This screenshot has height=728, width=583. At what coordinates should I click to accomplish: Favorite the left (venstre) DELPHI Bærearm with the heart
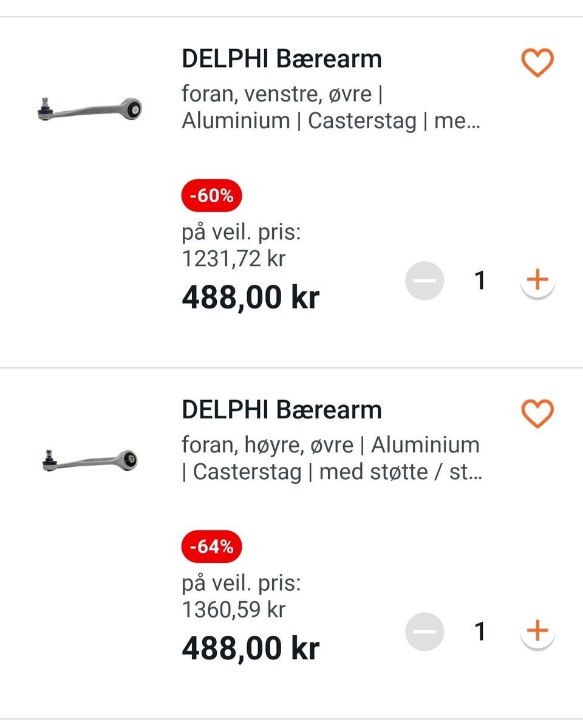[x=537, y=63]
